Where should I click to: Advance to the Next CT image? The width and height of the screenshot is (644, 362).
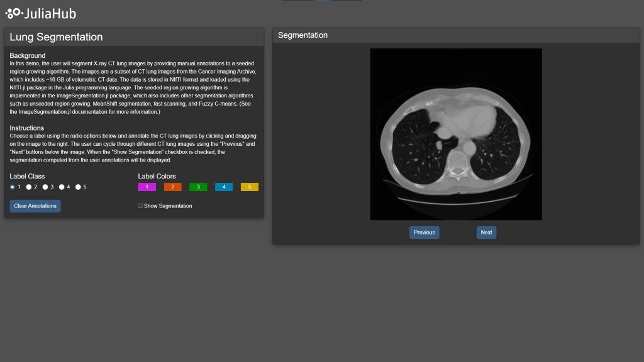tap(486, 233)
